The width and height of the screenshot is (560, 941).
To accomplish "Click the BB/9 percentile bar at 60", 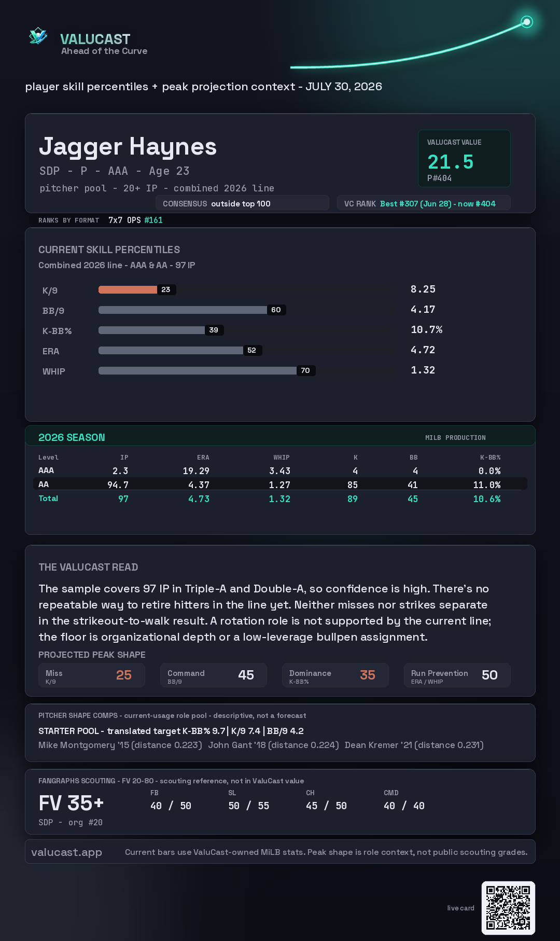I will 247,310.
